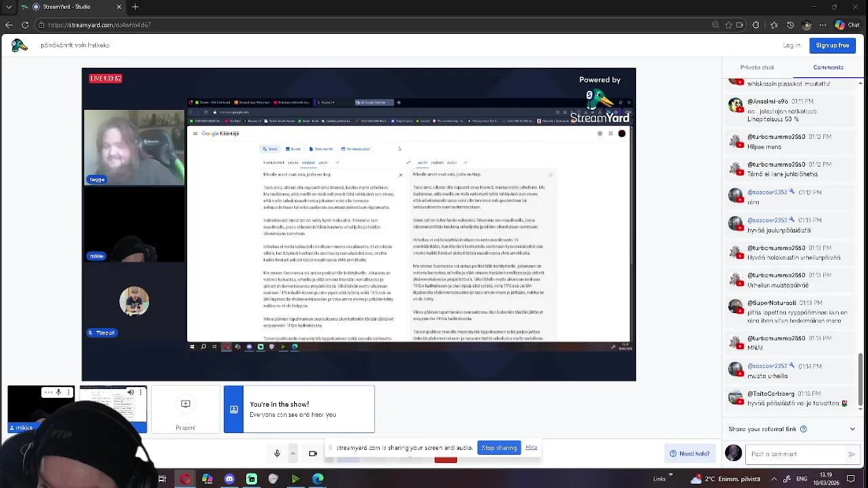Hide the screen sharing notification bar
The height and width of the screenshot is (488, 868).
pyautogui.click(x=531, y=447)
